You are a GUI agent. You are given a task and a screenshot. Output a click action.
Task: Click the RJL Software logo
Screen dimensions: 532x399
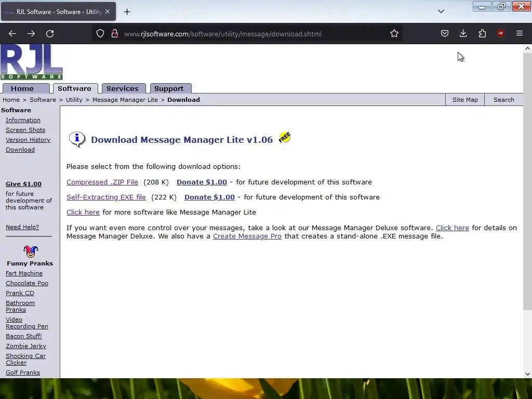[x=32, y=62]
